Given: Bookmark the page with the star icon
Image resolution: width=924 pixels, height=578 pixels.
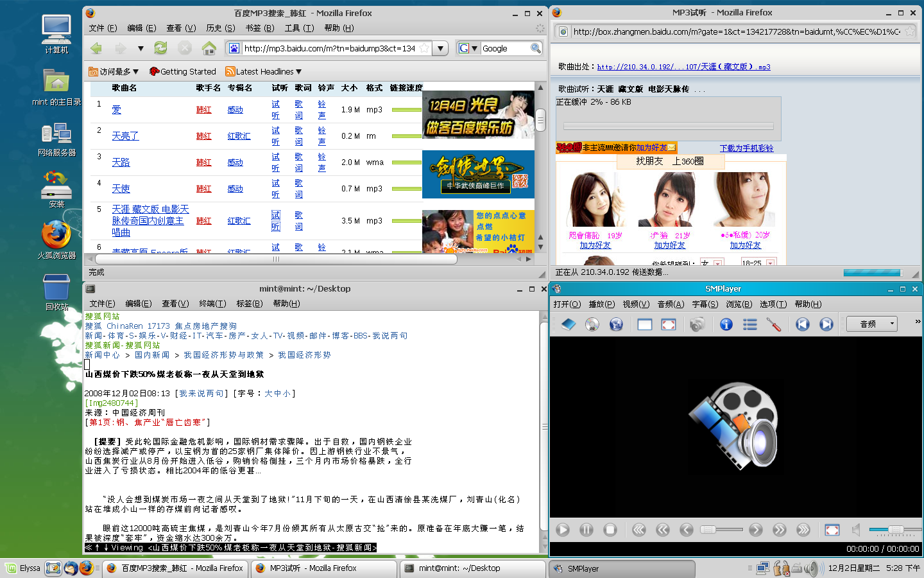Looking at the screenshot, I should 424,48.
